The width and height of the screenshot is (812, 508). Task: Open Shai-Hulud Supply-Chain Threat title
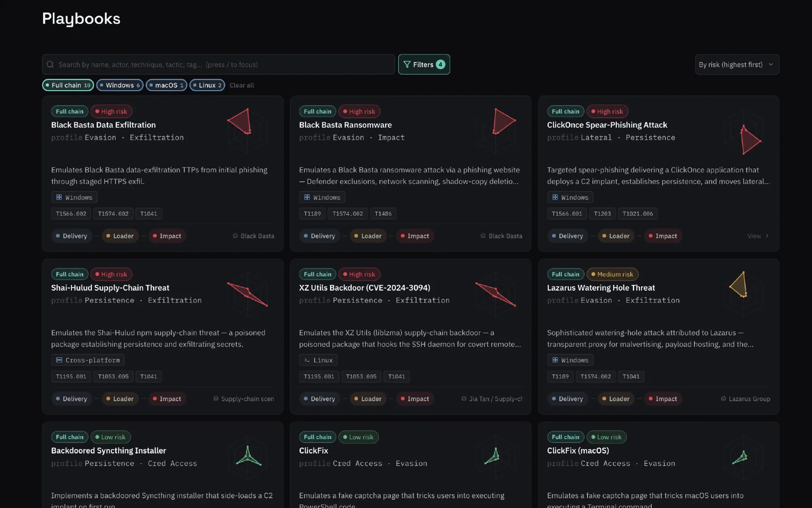(x=110, y=288)
